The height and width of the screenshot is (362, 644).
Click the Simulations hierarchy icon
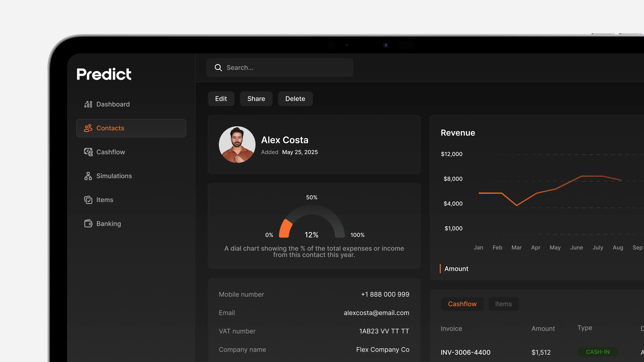pyautogui.click(x=88, y=176)
